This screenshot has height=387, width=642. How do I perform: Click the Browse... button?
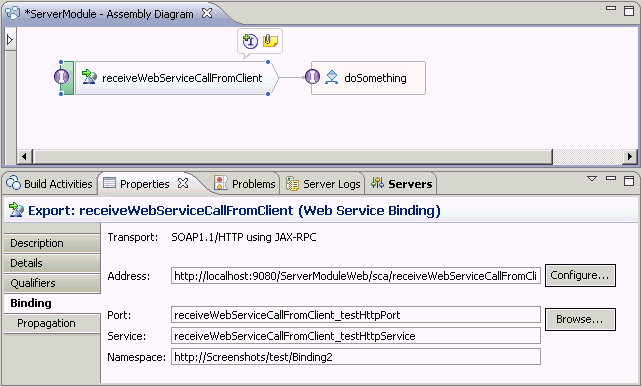tap(580, 319)
